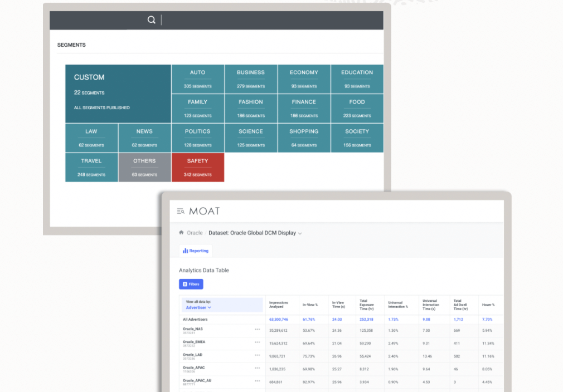Select the Oracle_NAS advertiser name
This screenshot has width=563, height=392.
click(193, 329)
